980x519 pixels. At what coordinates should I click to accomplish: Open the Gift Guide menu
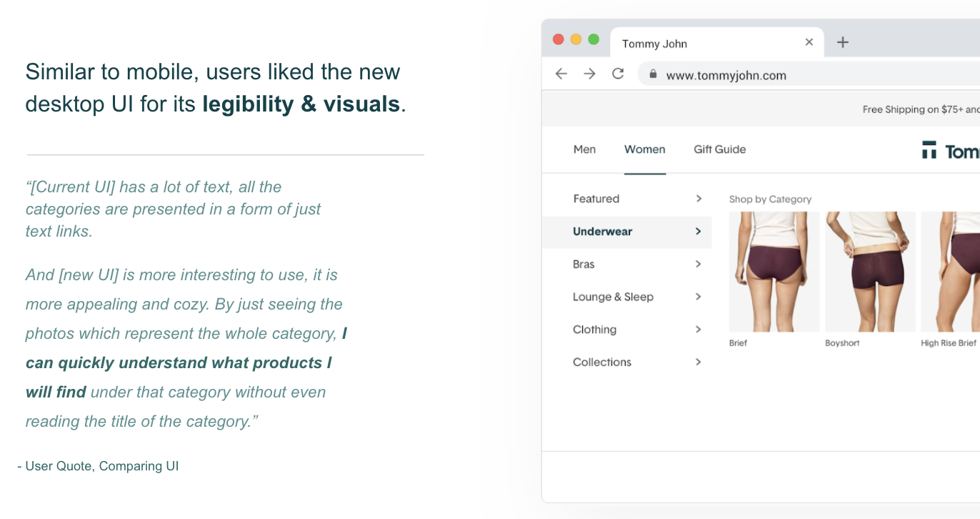coord(720,149)
